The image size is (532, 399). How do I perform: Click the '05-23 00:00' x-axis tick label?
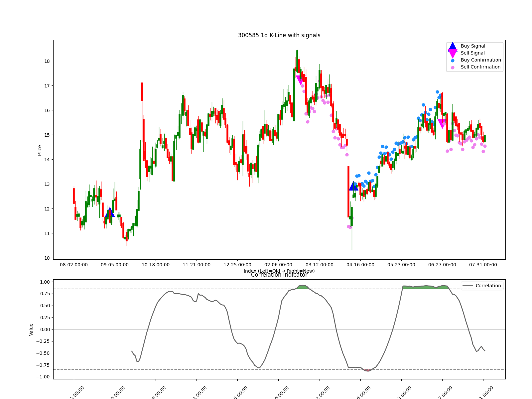401,265
